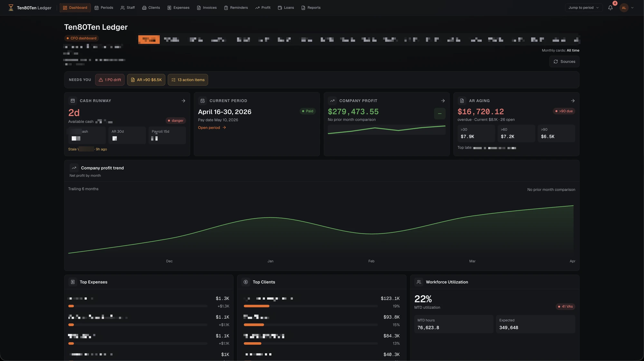
Task: Open Company Profit details arrow
Action: point(443,101)
